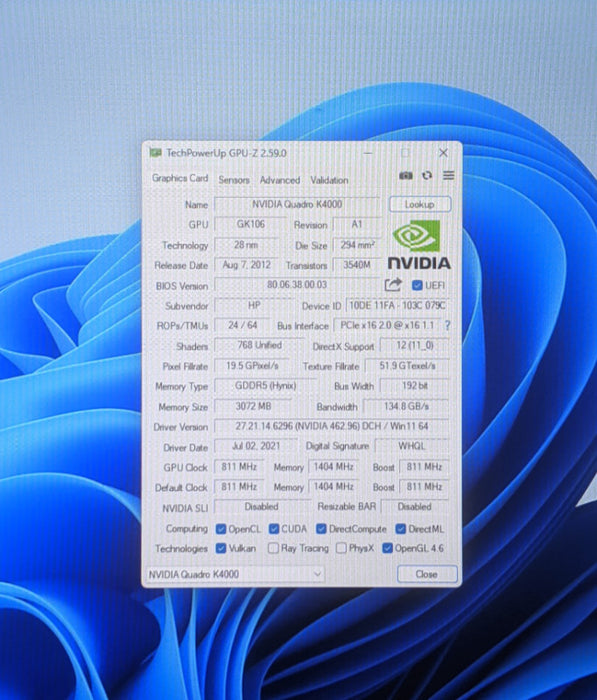Click the Driver Date value Jul 02, 2021
This screenshot has width=597, height=700.
click(x=256, y=446)
